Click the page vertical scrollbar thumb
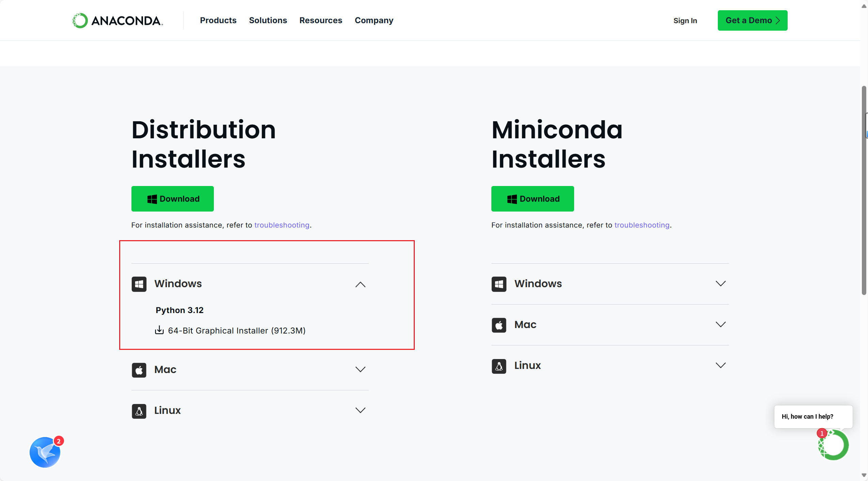The height and width of the screenshot is (481, 868). pos(864,191)
